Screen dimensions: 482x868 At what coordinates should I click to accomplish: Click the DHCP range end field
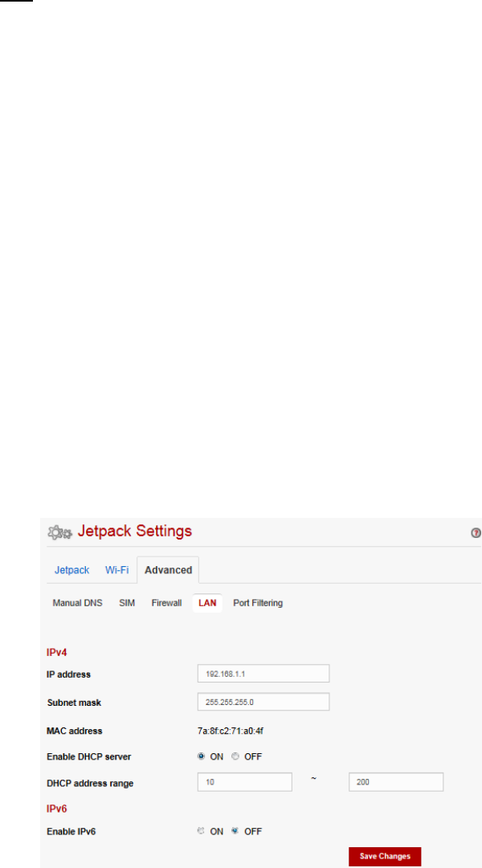click(396, 782)
